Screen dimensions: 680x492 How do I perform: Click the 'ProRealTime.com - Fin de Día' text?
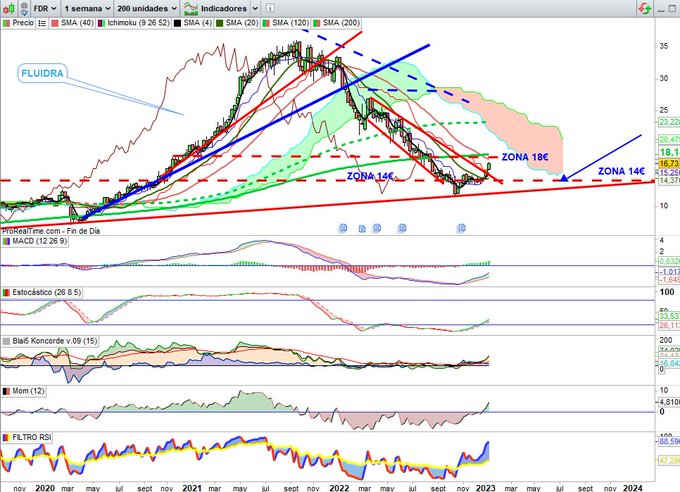[51, 231]
